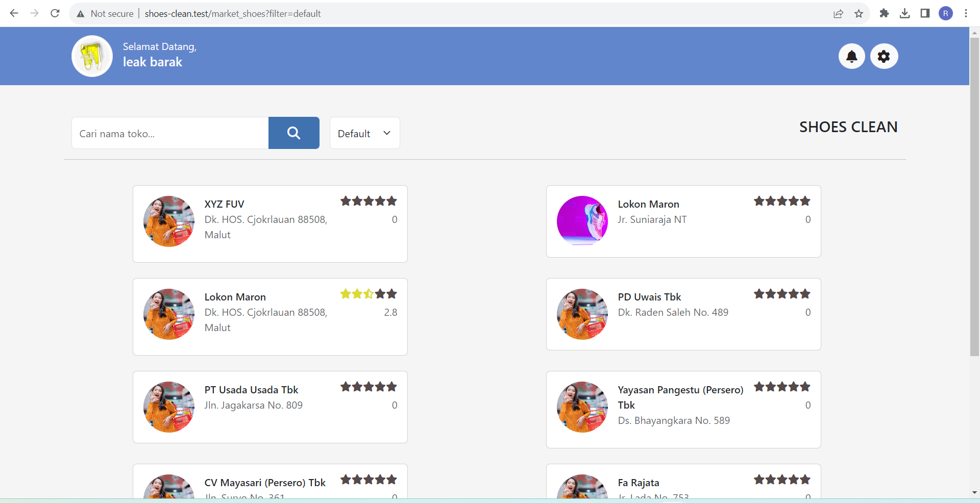Viewport: 980px width, 503px height.
Task: Click the page vertical scrollbar thumb
Action: coord(974,196)
